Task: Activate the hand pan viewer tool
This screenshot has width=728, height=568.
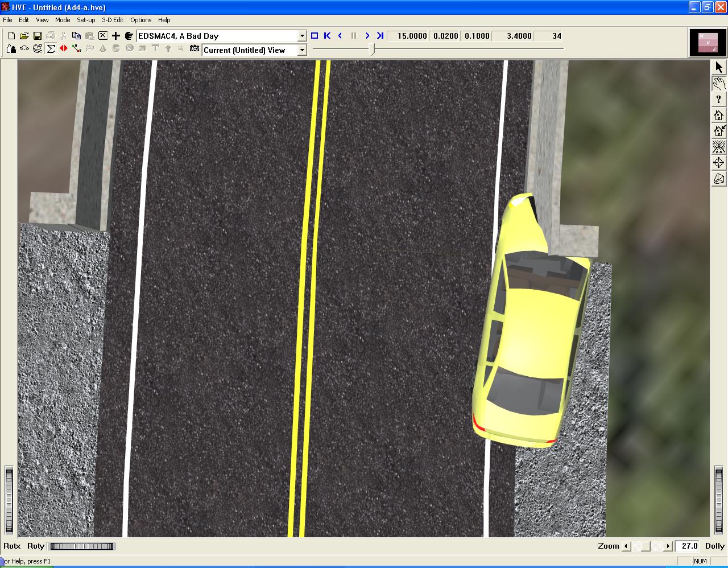Action: pyautogui.click(x=719, y=84)
